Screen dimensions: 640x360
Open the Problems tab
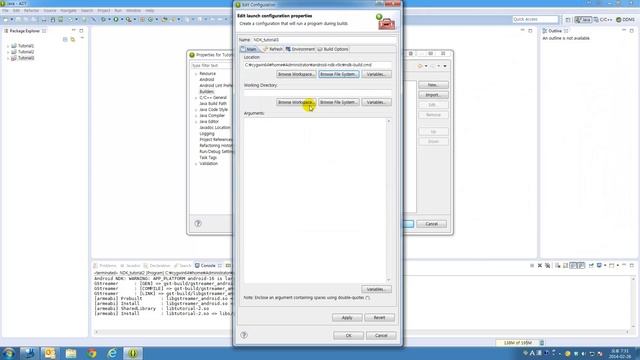coord(105,265)
